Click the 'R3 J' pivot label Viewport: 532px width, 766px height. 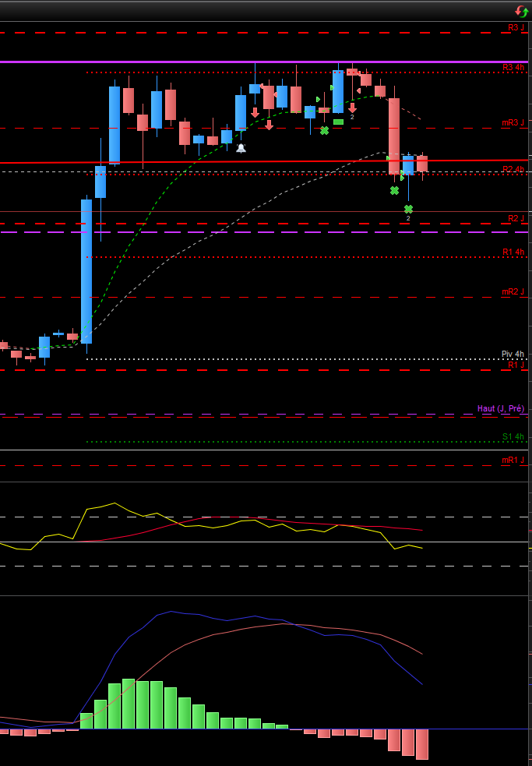(x=516, y=27)
